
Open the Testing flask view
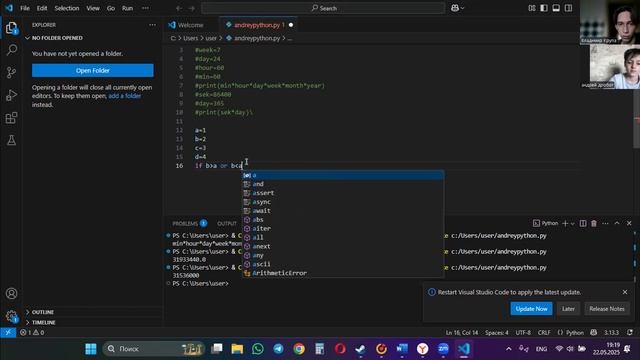pyautogui.click(x=11, y=140)
